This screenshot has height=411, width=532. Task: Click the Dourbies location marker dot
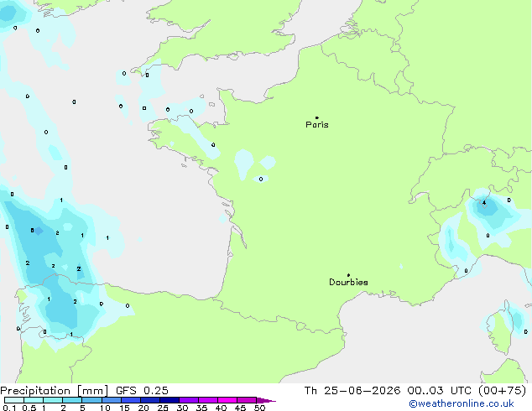tap(348, 275)
